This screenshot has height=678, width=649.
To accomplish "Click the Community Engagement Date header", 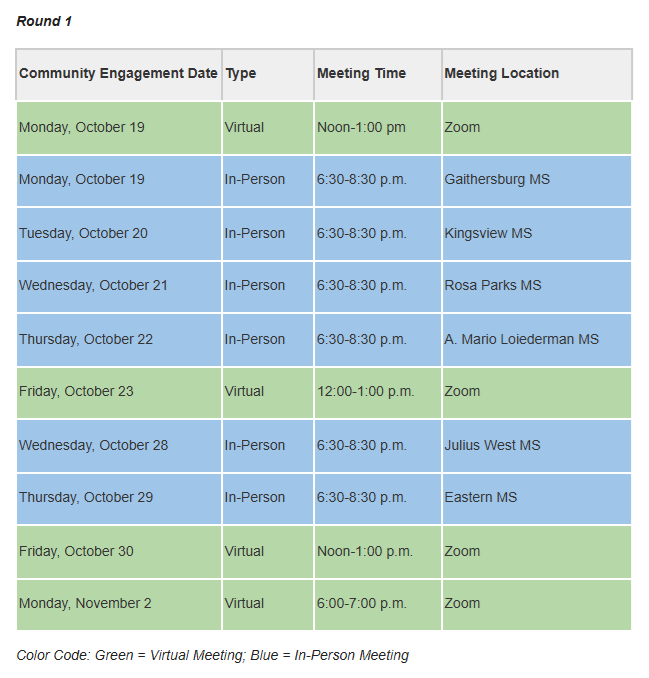I will (119, 74).
